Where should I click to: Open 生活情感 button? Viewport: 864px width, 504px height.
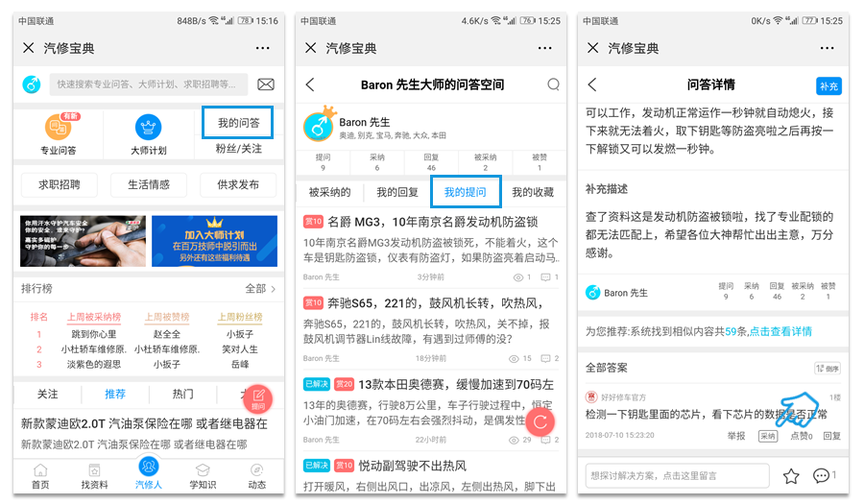click(149, 185)
